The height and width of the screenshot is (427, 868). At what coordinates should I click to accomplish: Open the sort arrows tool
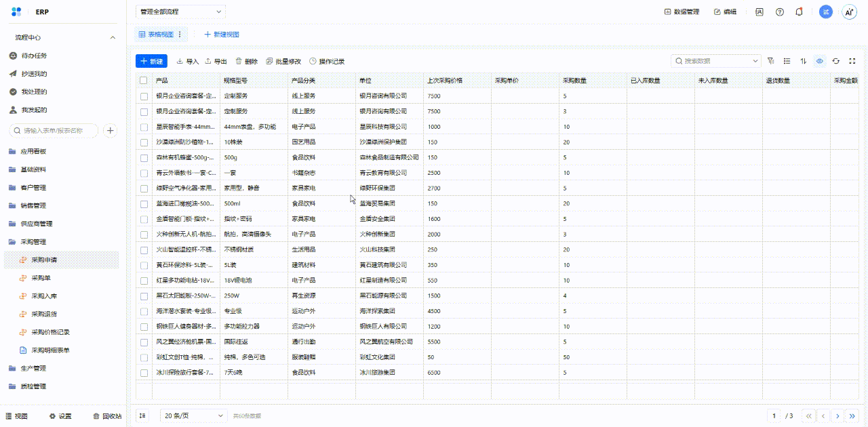click(804, 61)
